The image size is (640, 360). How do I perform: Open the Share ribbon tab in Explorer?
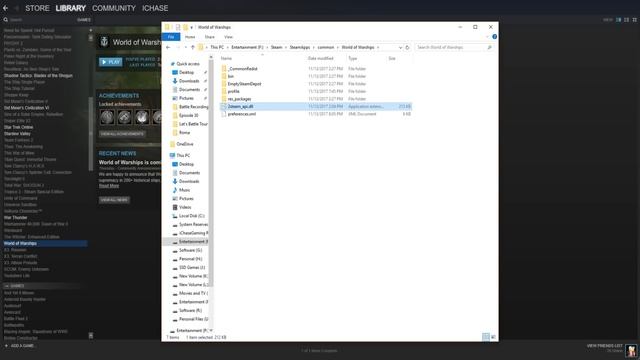[209, 37]
